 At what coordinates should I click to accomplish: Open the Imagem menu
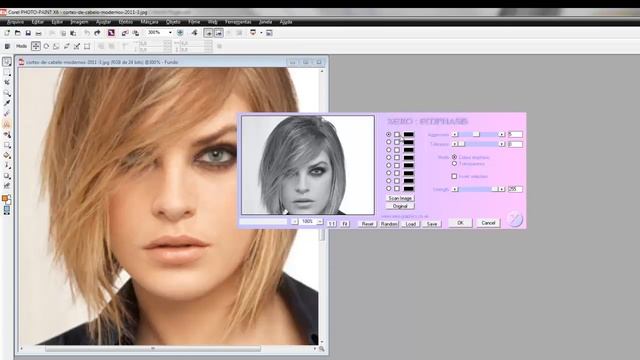tap(79, 22)
